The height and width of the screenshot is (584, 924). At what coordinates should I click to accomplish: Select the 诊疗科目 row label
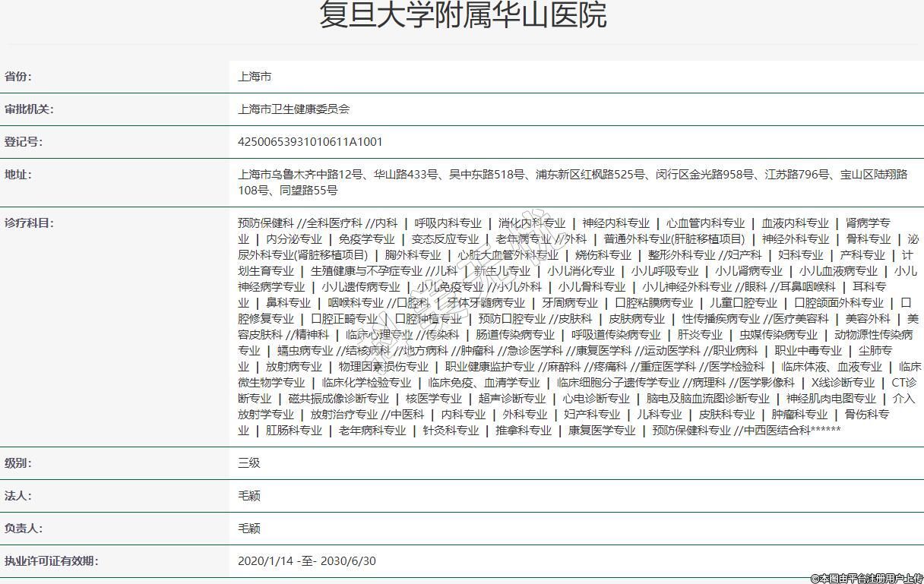point(29,223)
